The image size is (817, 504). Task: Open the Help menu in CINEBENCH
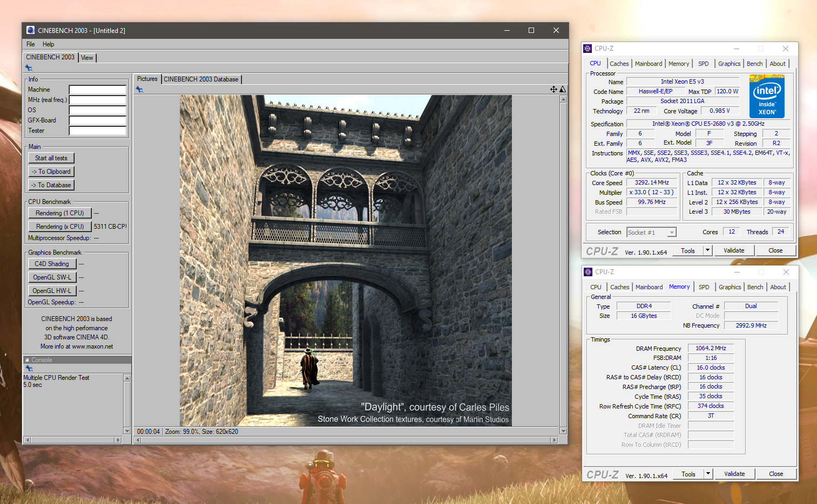click(x=48, y=44)
